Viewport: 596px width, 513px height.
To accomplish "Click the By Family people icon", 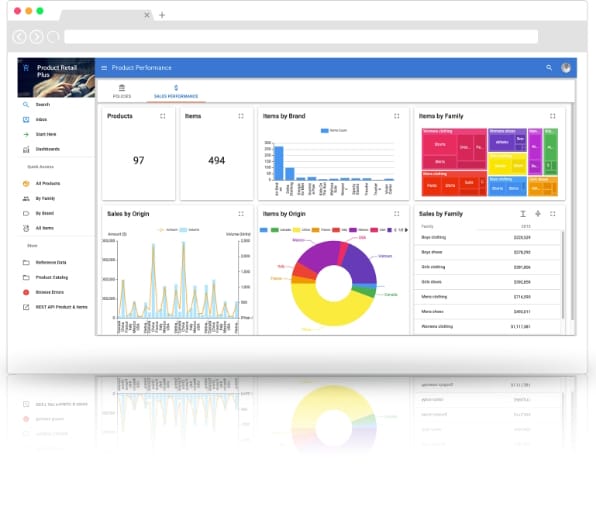I will 26,198.
